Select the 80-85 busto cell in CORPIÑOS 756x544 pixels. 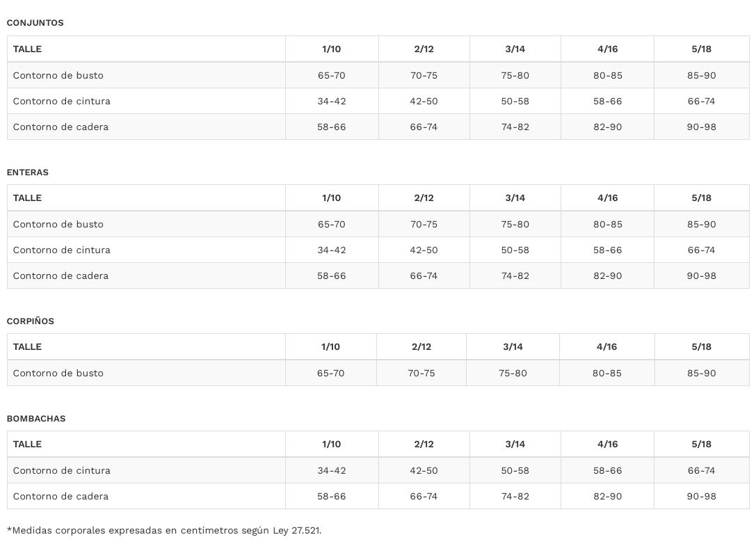607,373
